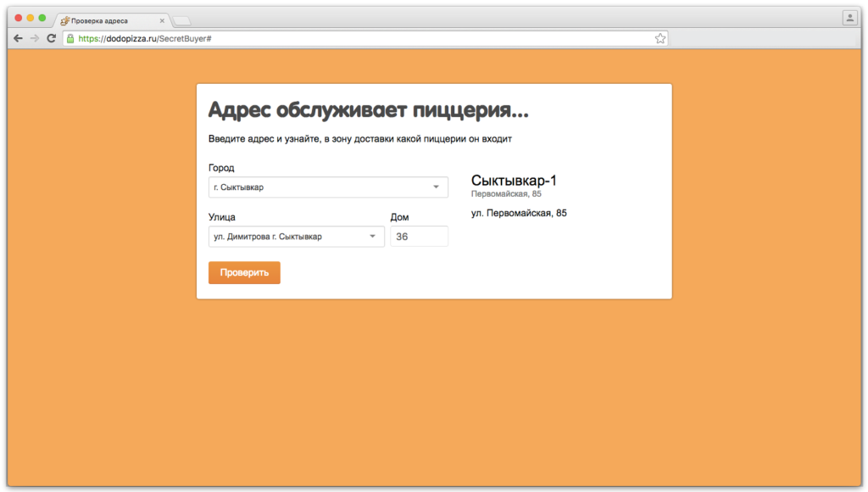Select the Проверка адреса tab
The height and width of the screenshot is (492, 868).
click(x=112, y=20)
